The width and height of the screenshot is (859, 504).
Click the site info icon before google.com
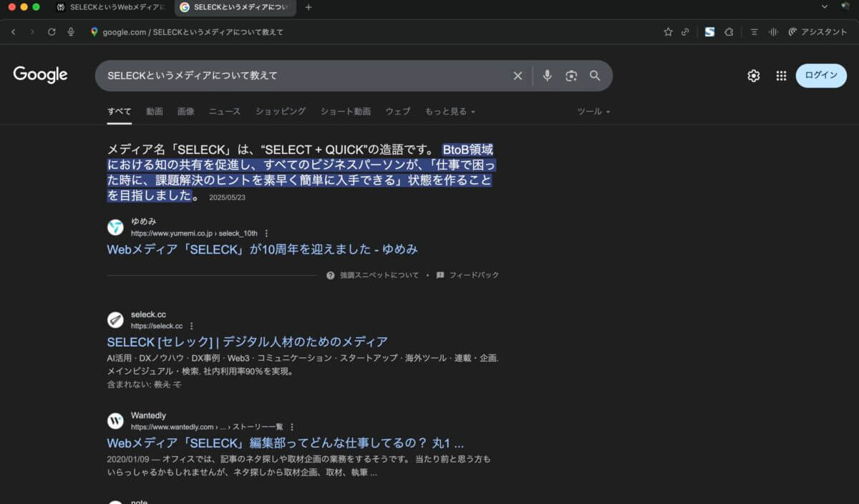pyautogui.click(x=94, y=32)
